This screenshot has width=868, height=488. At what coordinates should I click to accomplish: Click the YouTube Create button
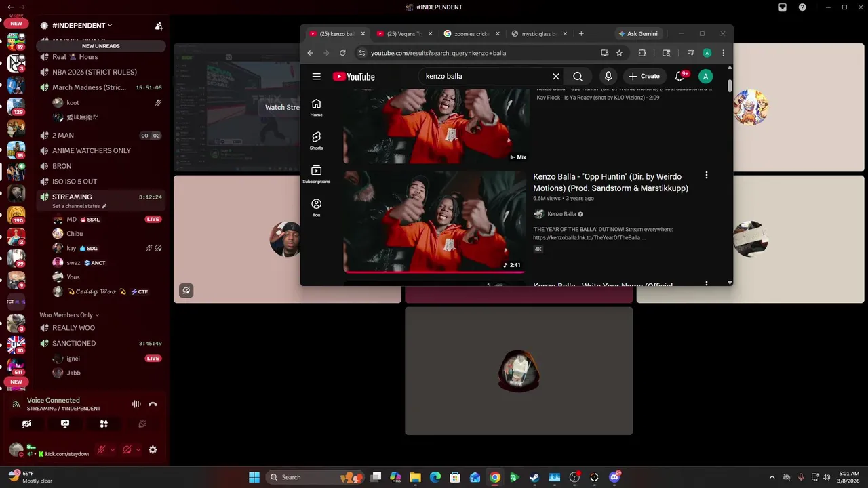[644, 77]
